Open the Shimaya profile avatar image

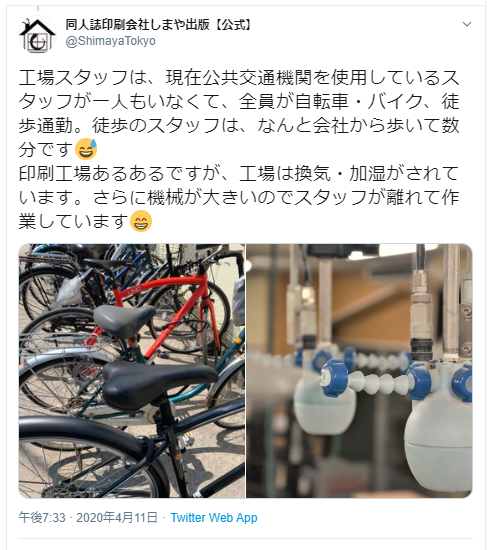[37, 34]
